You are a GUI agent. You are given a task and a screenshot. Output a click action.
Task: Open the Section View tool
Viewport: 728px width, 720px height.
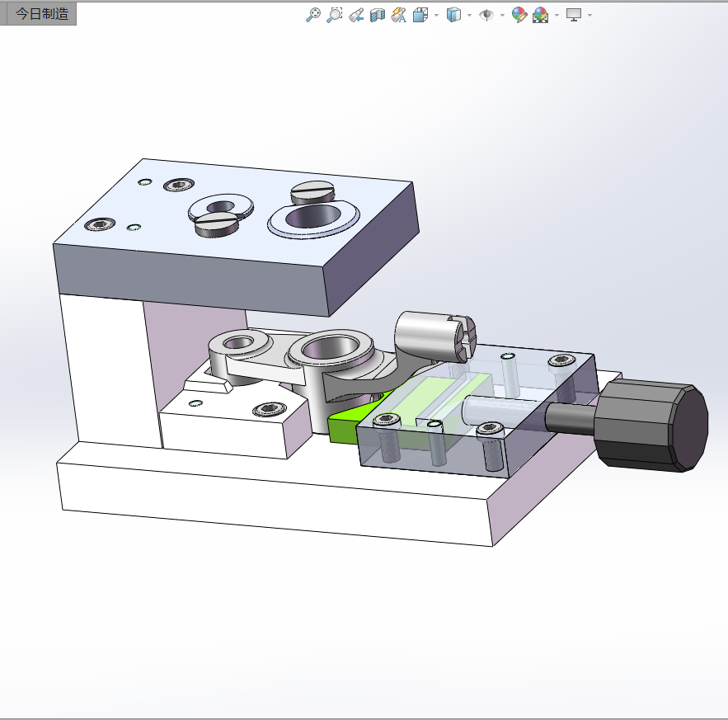click(x=377, y=14)
